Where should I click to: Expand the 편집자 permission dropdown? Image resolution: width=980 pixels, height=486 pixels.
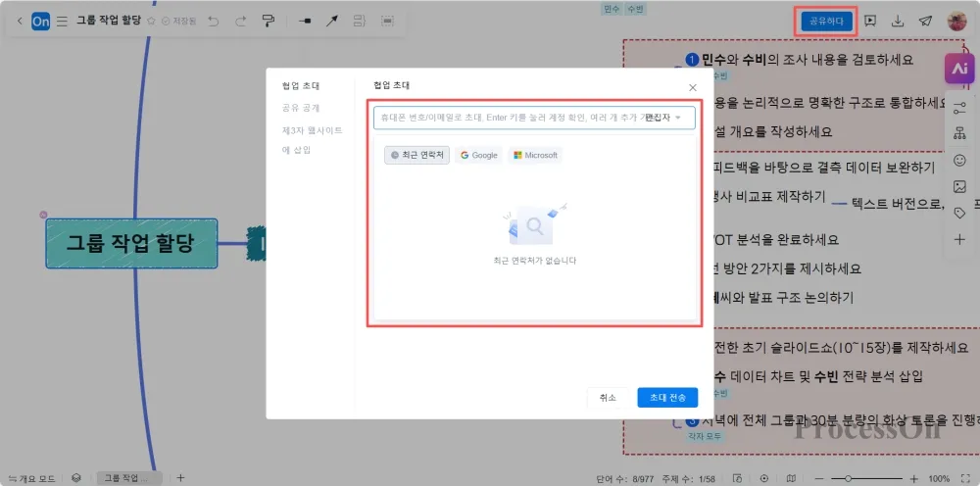tap(663, 118)
